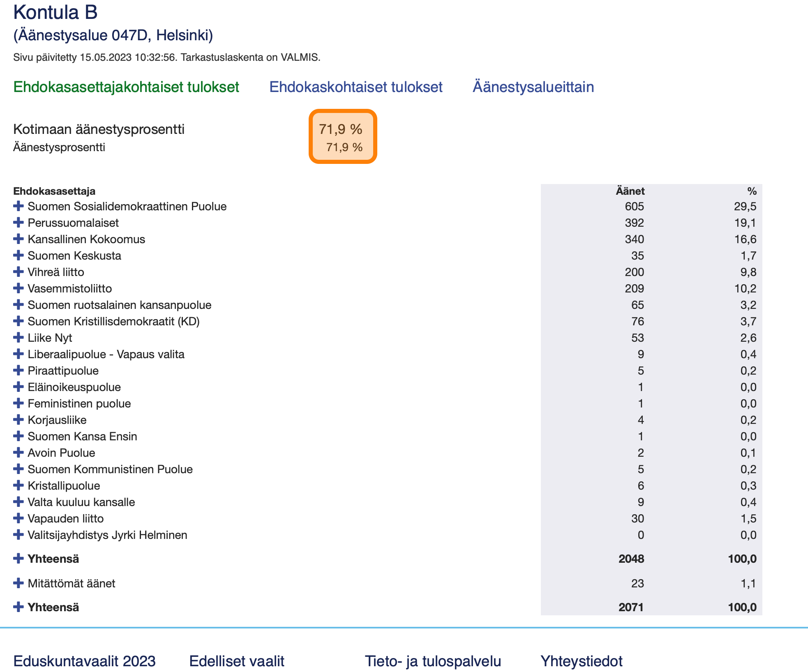This screenshot has height=672, width=808.
Task: Expand Piraattipuolue using the plus icon
Action: point(18,370)
